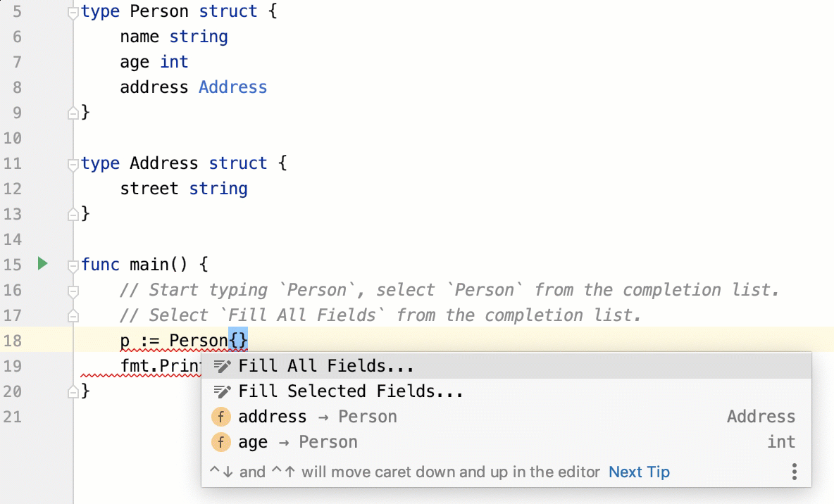Click the orange field icon next to address
This screenshot has width=834, height=504.
click(x=221, y=417)
